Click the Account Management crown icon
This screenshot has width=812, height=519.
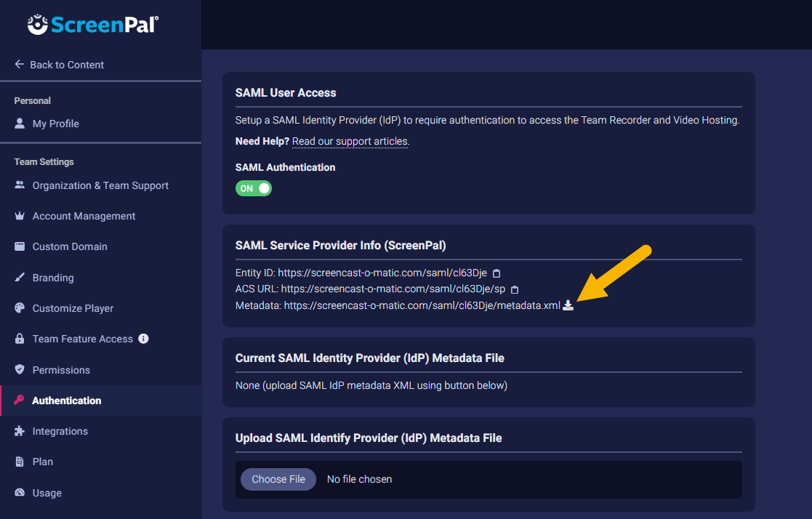[20, 216]
